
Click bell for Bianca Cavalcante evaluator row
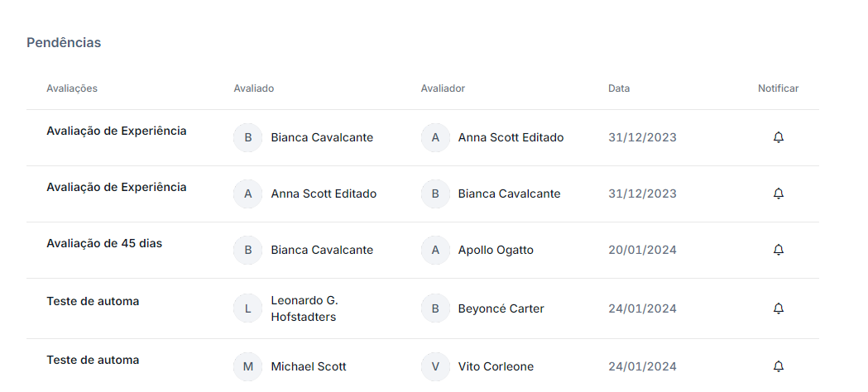tap(779, 194)
